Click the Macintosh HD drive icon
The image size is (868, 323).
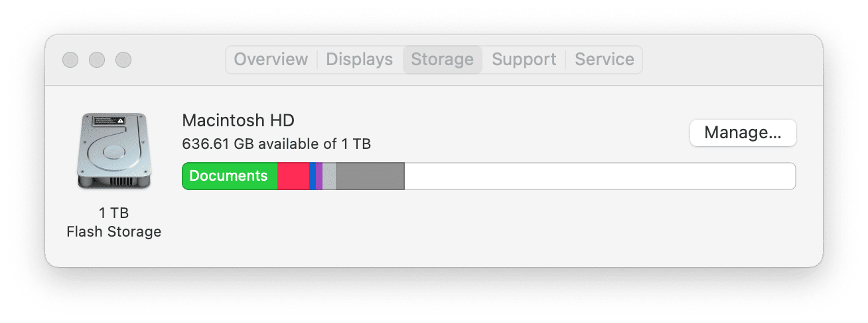tap(113, 151)
